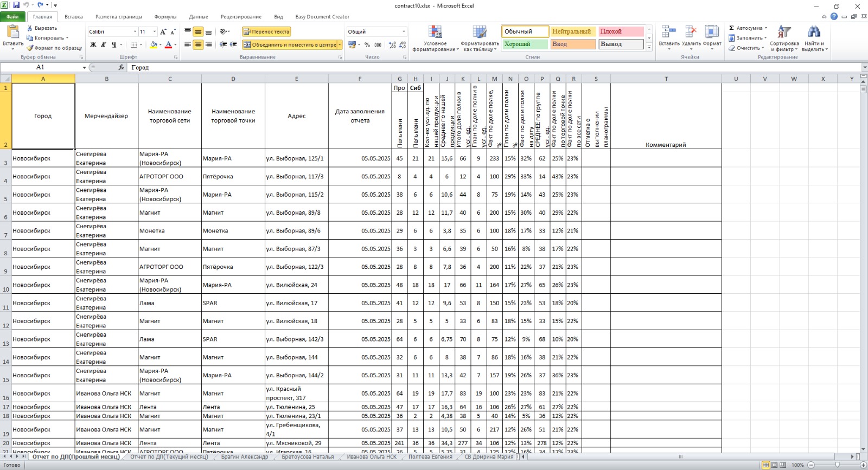The width and height of the screenshot is (868, 470).
Task: Click the Redo arrow icon
Action: (40, 5)
